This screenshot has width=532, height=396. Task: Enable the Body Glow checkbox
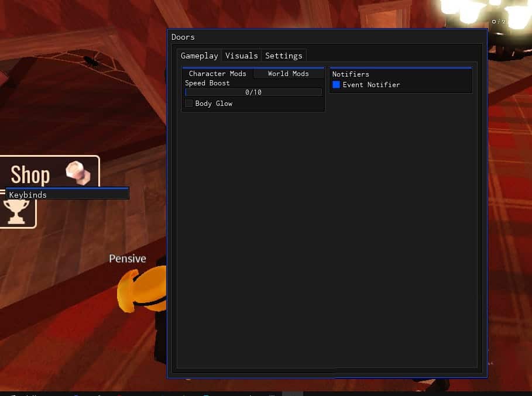point(189,103)
